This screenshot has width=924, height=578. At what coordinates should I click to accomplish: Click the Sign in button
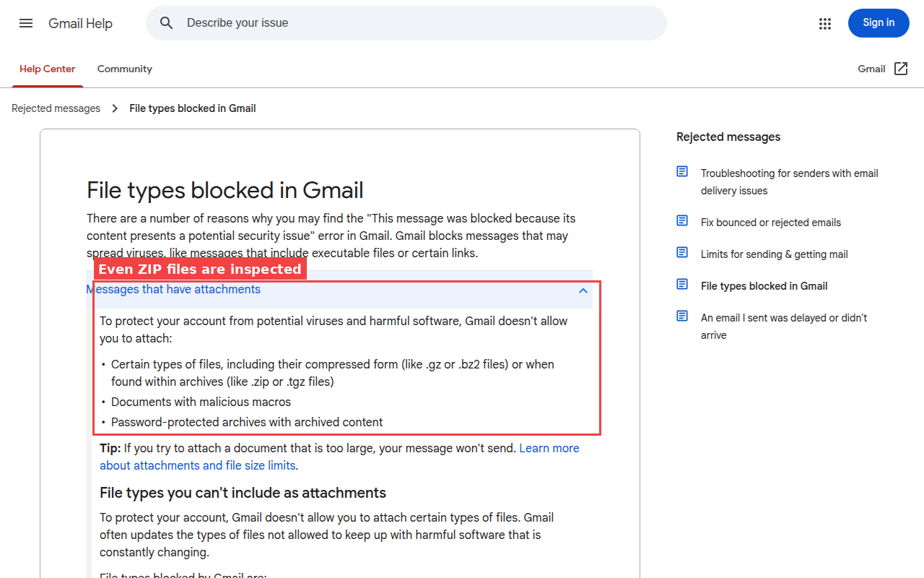(x=879, y=23)
